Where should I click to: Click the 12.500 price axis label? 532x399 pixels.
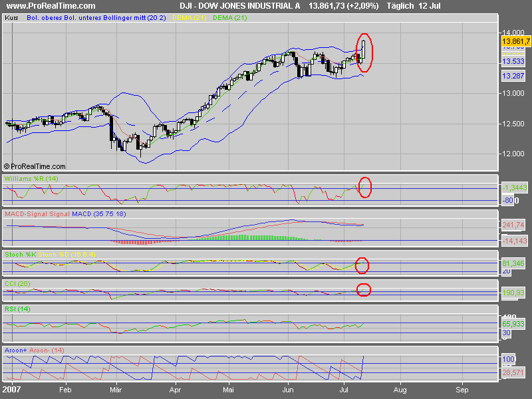(x=513, y=124)
